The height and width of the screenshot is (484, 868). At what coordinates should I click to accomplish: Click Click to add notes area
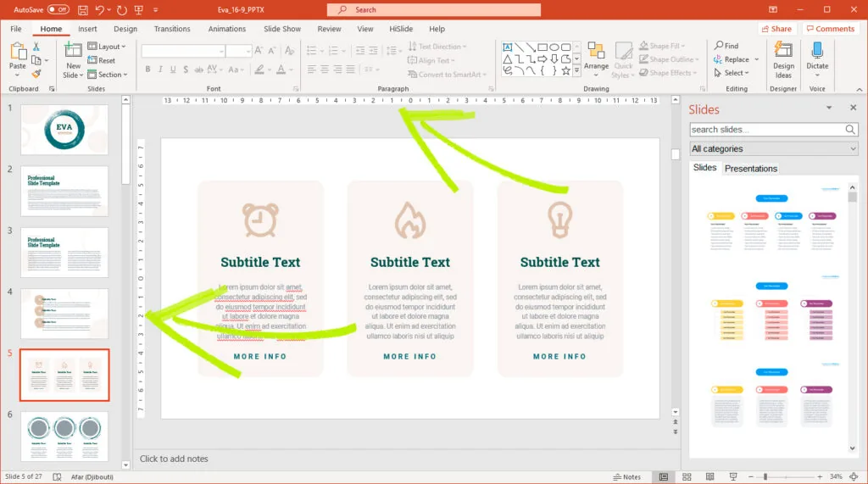click(x=174, y=459)
